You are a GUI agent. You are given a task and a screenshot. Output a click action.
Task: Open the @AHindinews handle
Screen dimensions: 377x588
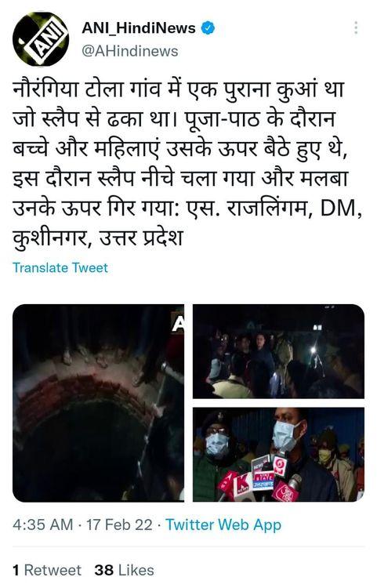pyautogui.click(x=129, y=52)
